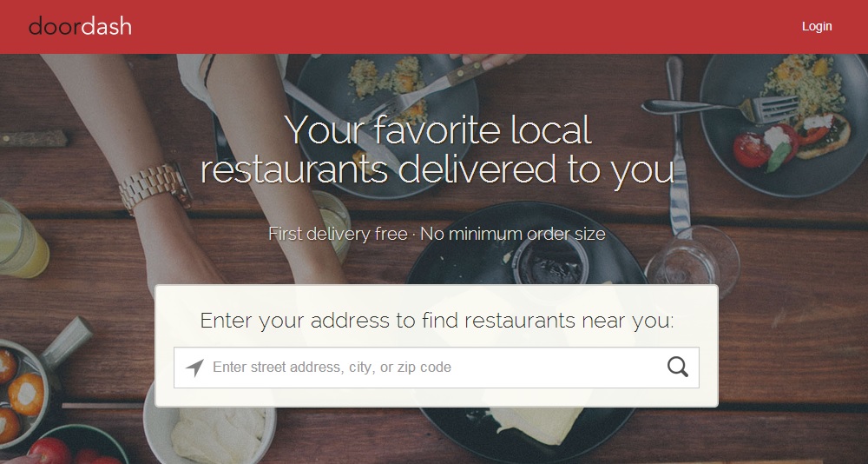
Task: Focus the street address input field
Action: [437, 368]
